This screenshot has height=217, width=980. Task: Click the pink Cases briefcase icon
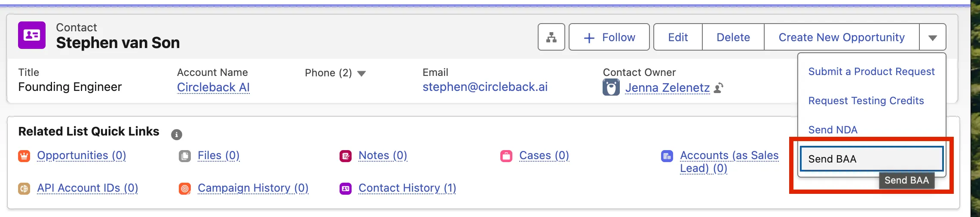point(506,156)
